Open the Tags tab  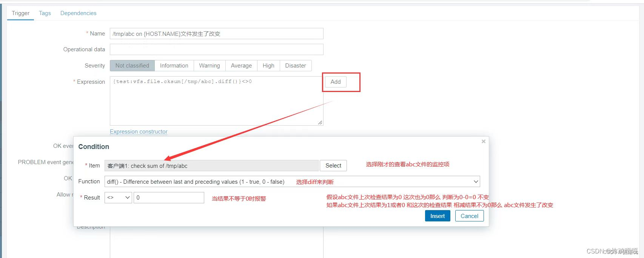click(45, 13)
